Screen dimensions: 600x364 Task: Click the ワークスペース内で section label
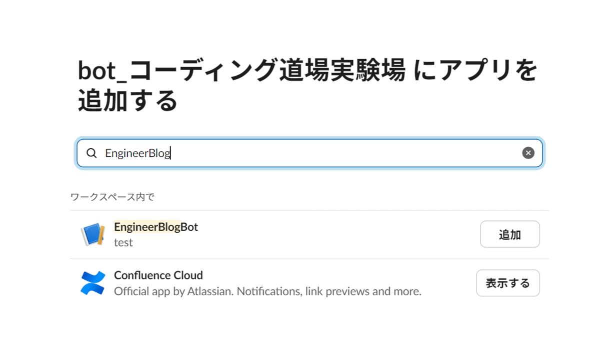tap(112, 197)
